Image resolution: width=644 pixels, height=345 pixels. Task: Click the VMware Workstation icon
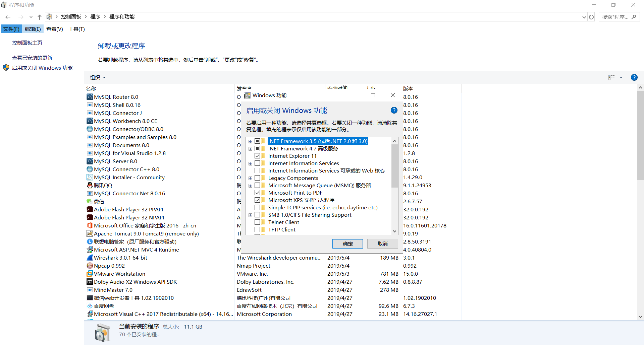coord(90,274)
